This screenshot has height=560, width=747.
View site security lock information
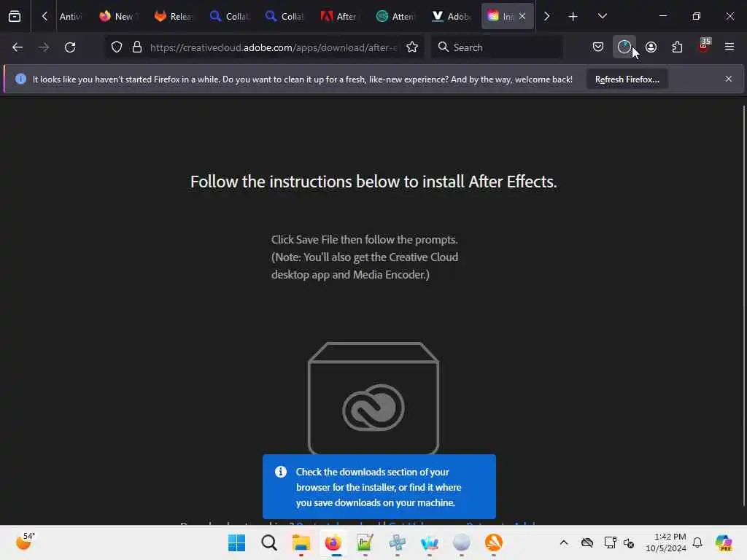click(x=137, y=47)
